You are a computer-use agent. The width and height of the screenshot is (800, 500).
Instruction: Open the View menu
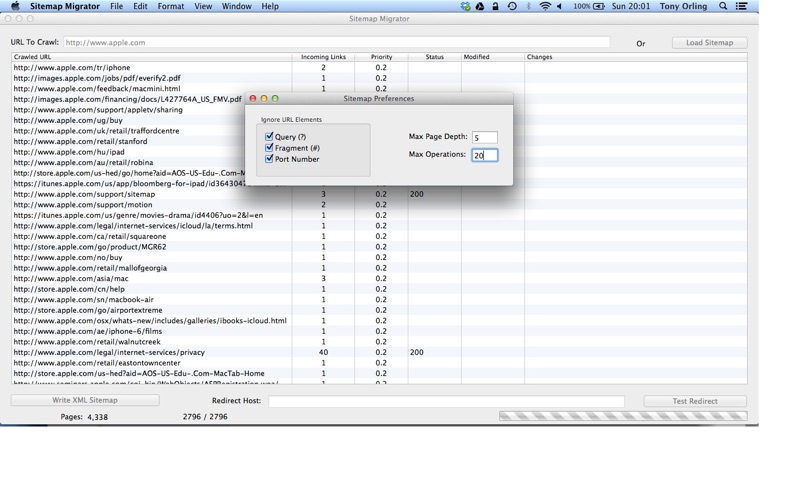pyautogui.click(x=203, y=6)
